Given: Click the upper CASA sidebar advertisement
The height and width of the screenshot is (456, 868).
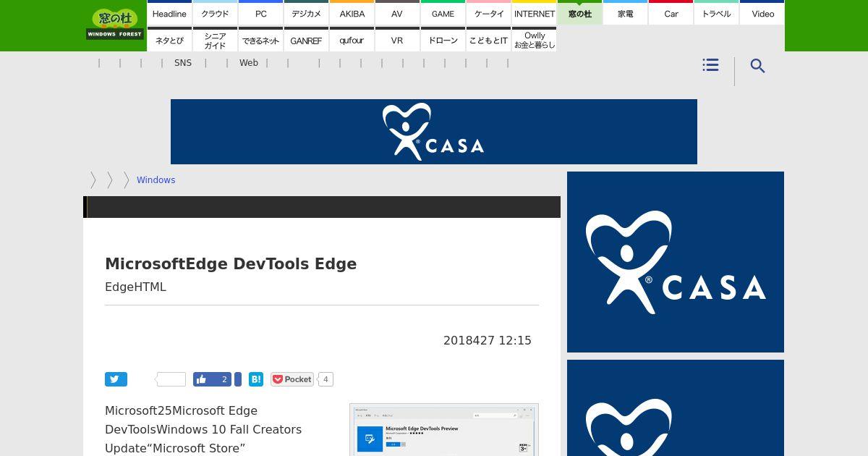Looking at the screenshot, I should point(676,262).
